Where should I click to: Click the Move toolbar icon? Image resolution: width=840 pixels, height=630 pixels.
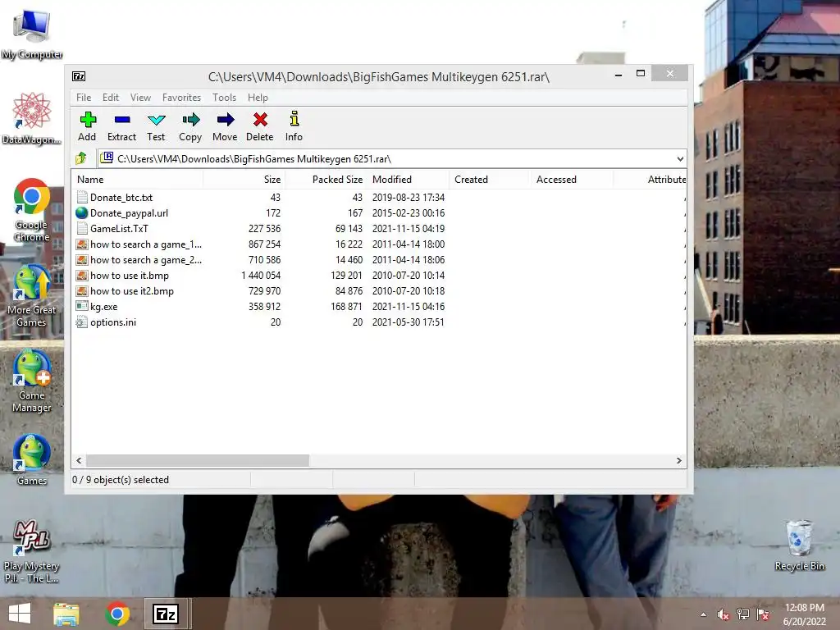point(225,126)
